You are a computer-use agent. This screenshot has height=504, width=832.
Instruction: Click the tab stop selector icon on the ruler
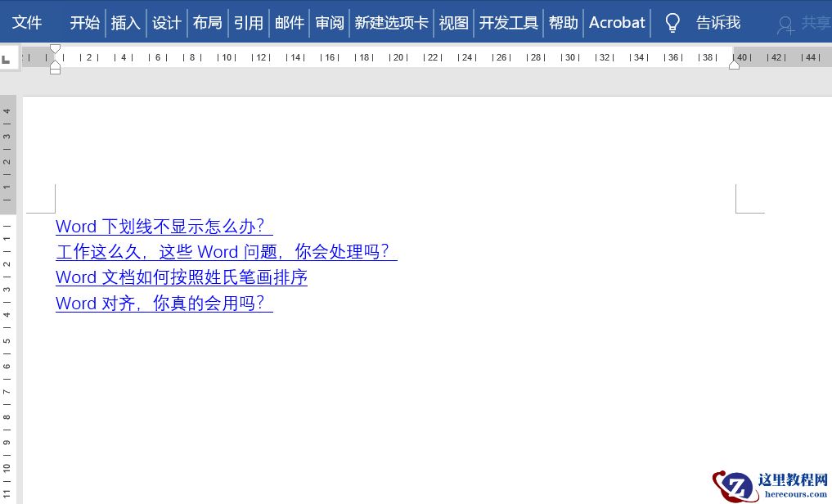7,60
